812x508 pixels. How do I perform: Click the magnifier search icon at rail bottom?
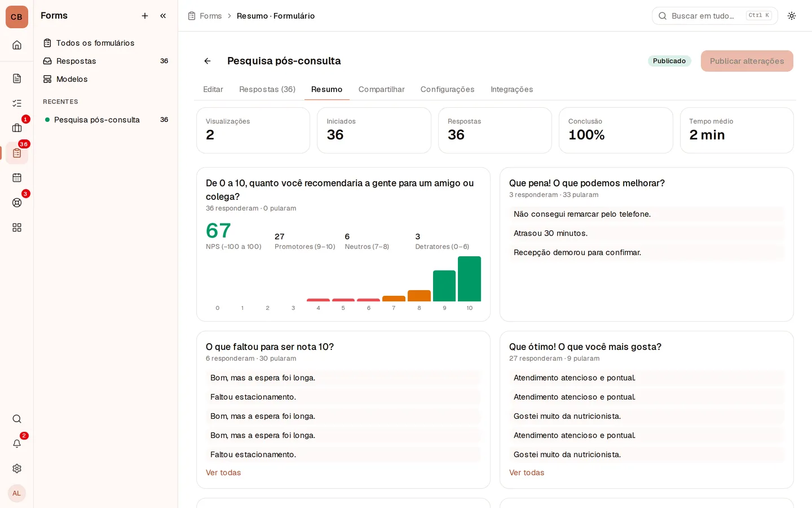pos(17,419)
